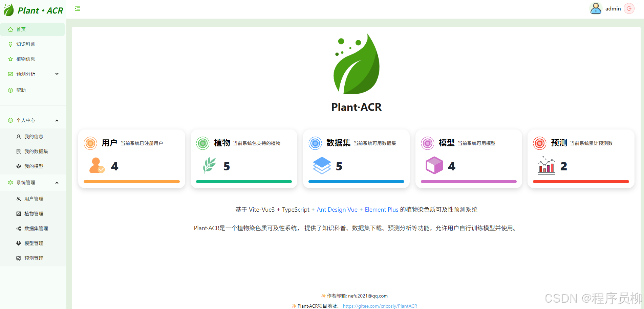Toggle the sidebar collapse icon

click(77, 8)
